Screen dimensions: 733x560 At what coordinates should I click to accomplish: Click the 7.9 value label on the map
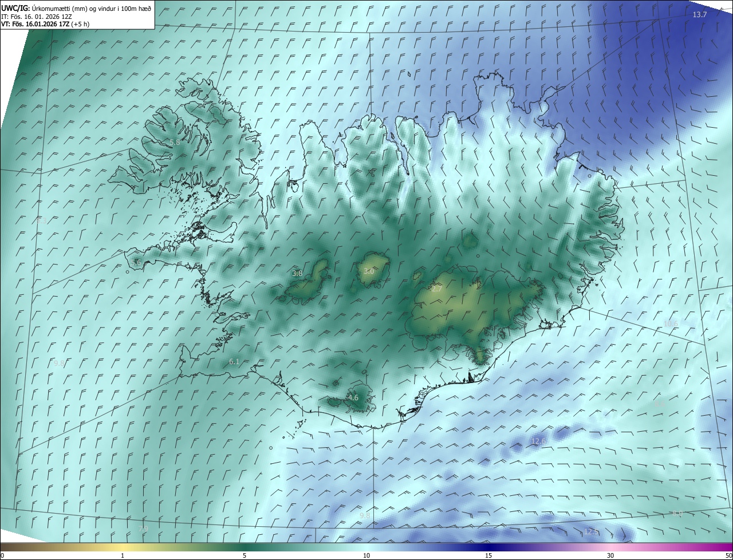(144, 529)
